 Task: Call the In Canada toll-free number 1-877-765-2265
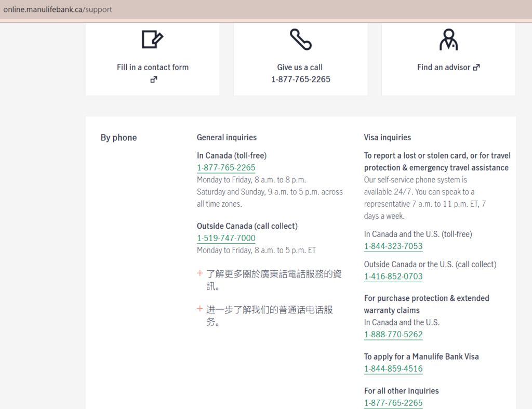pos(226,167)
